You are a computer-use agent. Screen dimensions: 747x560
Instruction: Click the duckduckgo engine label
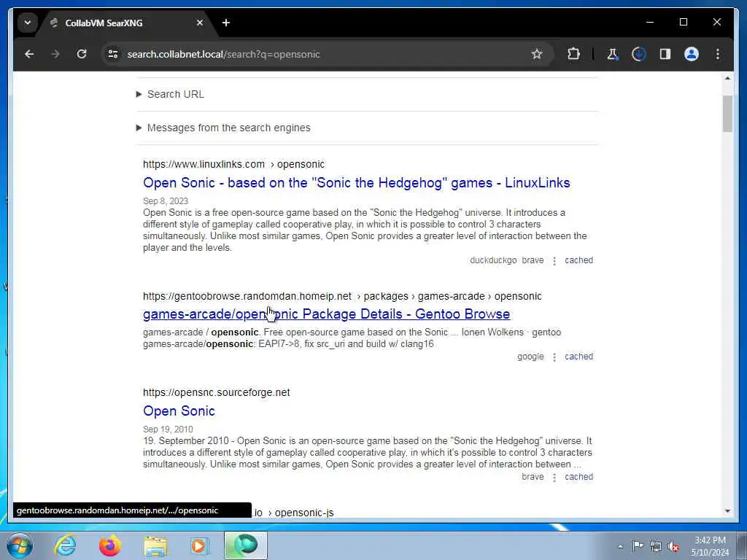[x=493, y=260]
